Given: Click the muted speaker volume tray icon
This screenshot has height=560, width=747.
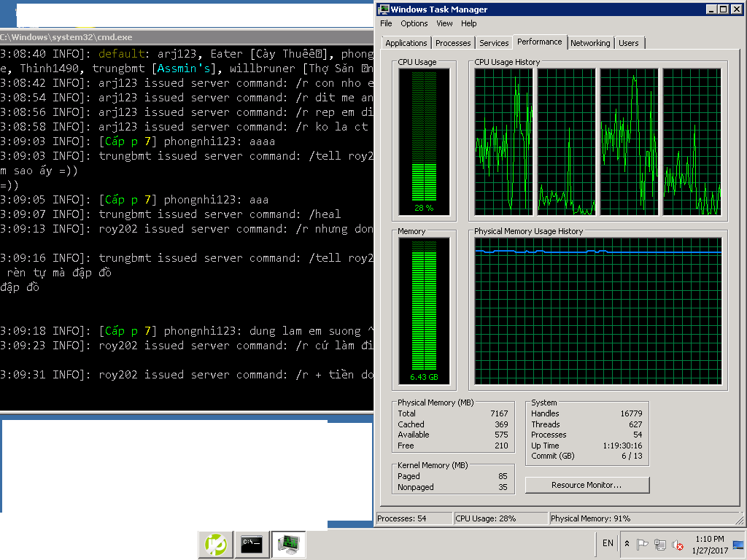Looking at the screenshot, I should [678, 544].
